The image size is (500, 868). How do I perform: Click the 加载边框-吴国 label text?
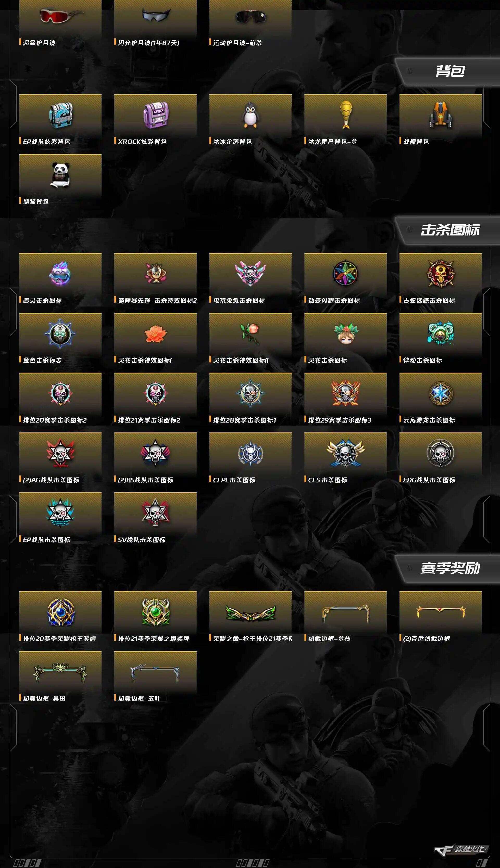click(44, 698)
